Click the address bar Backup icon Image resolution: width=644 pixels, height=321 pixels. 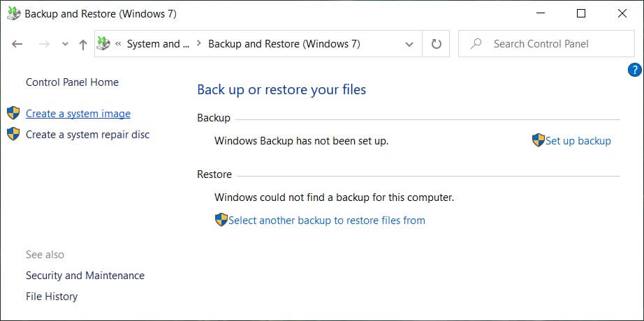[104, 43]
